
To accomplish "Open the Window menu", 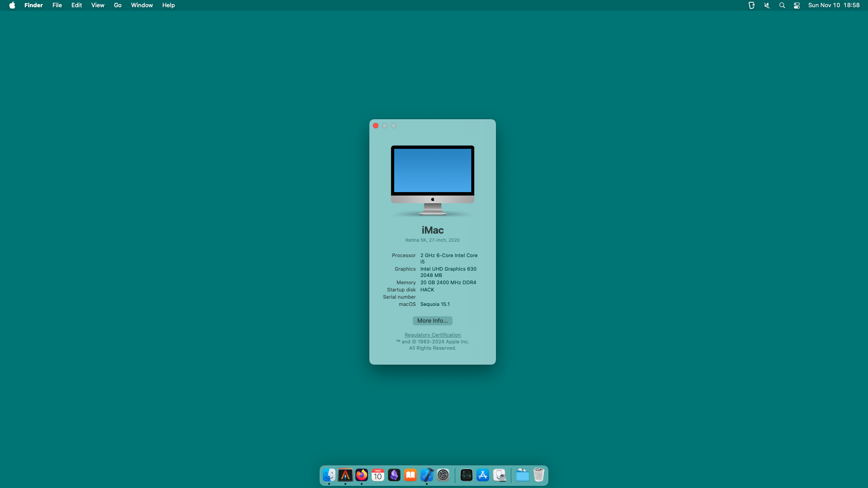I will (x=142, y=5).
